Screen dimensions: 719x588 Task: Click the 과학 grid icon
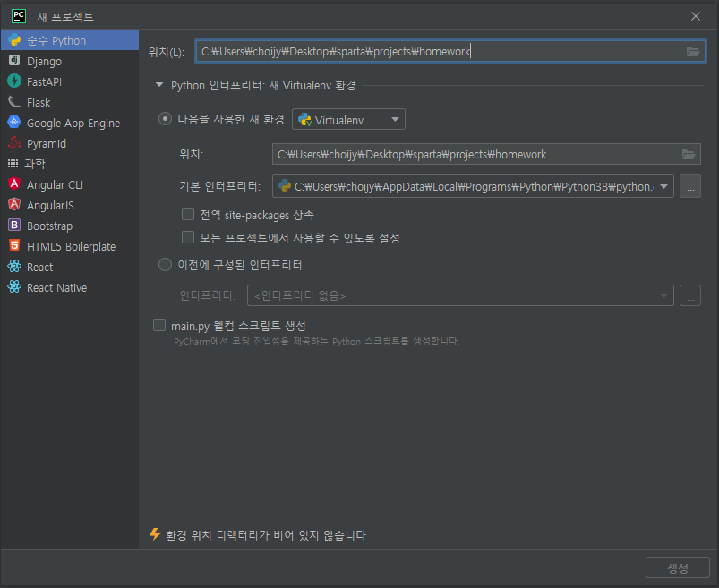(13, 163)
